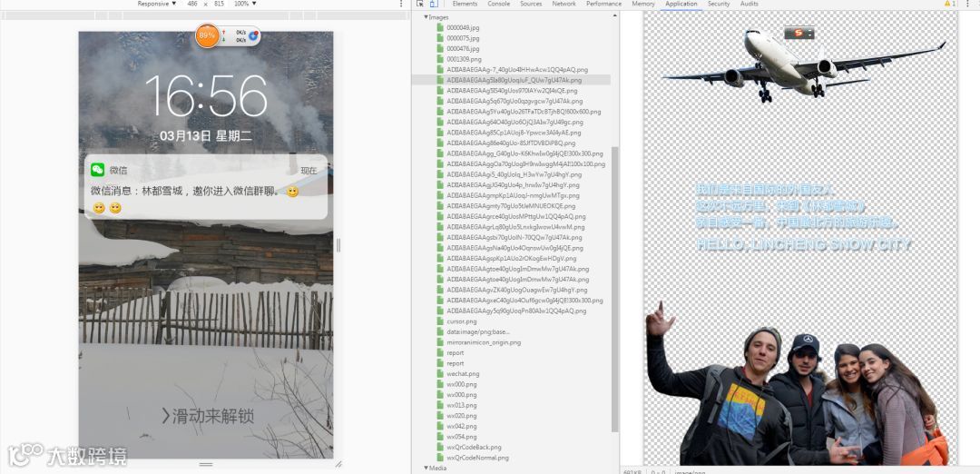Select file starting ADIIABAEGAAg85Cp1A
This screenshot has height=474, width=980.
click(514, 133)
